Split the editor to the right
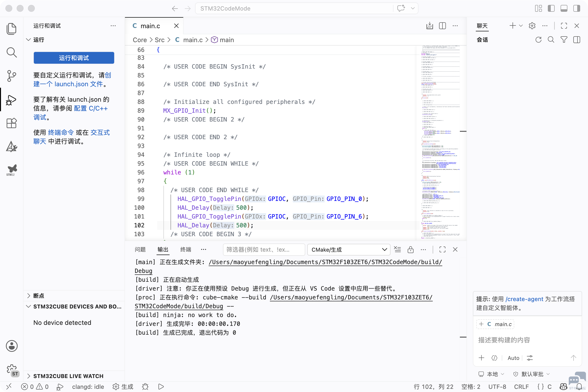This screenshot has width=588, height=392. coord(442,26)
